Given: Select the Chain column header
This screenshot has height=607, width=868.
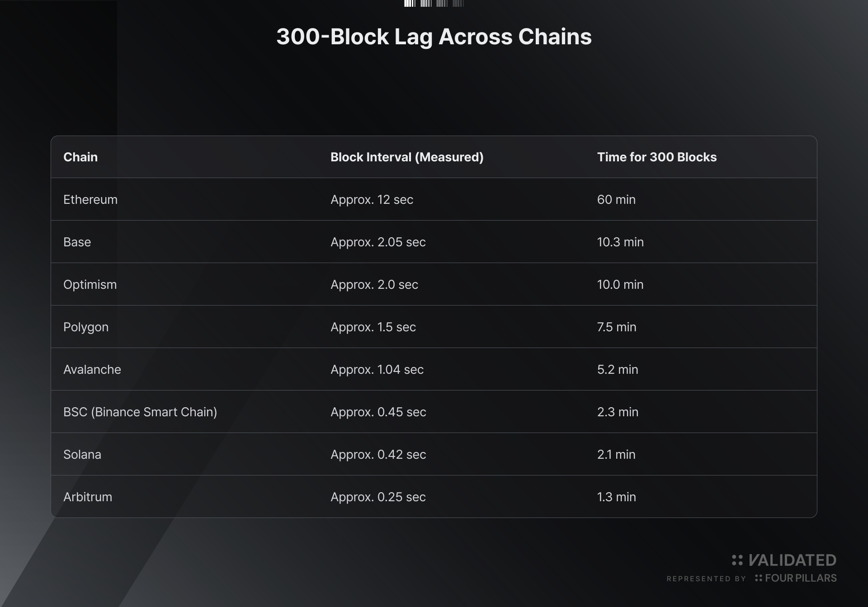Looking at the screenshot, I should (80, 157).
